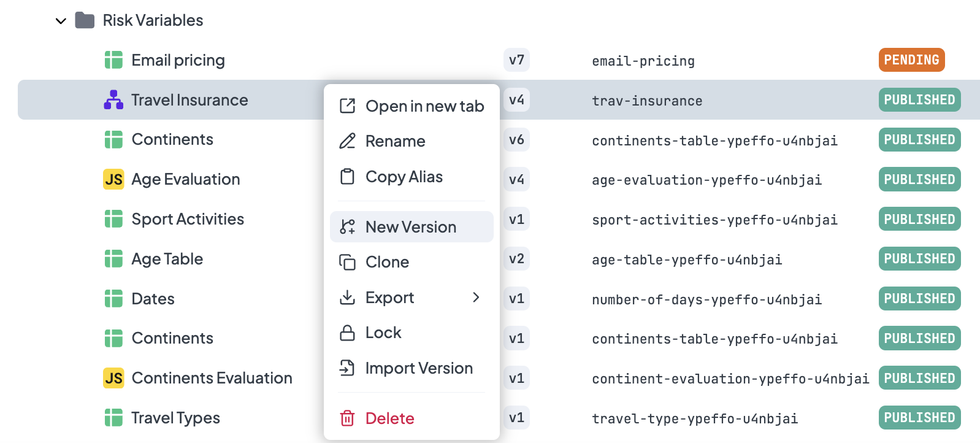The image size is (980, 443).
Task: Create a New Version from menu
Action: tap(412, 227)
